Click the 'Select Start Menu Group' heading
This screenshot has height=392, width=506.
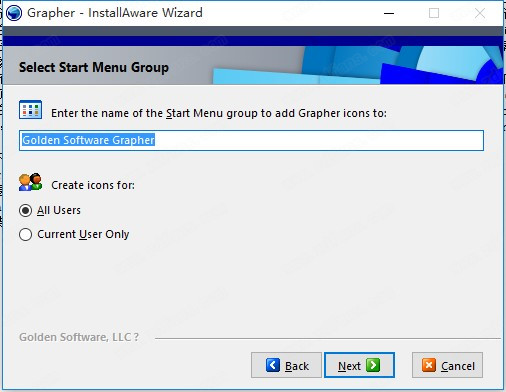point(94,67)
